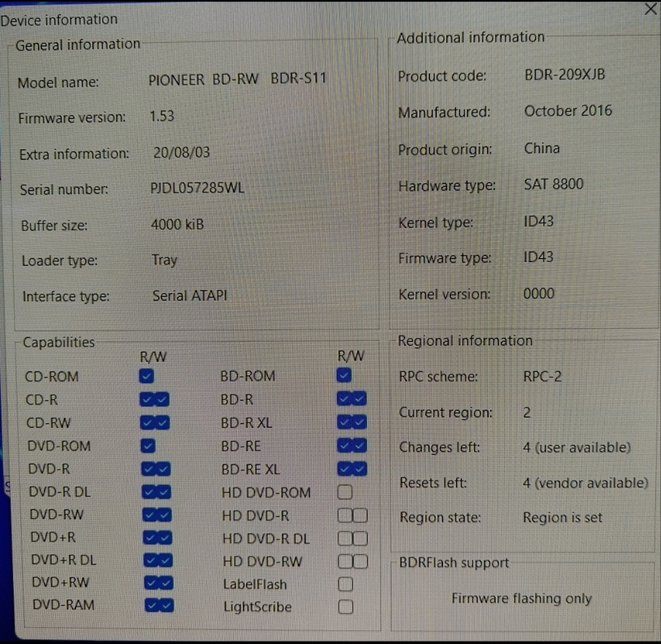Toggle the BD-RE XL write checkbox
The height and width of the screenshot is (644, 661).
click(x=360, y=469)
